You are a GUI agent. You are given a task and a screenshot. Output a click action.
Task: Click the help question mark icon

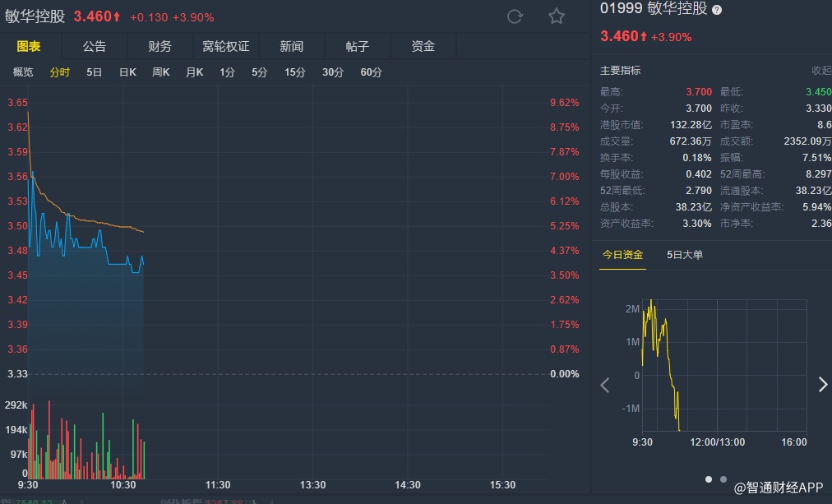(x=717, y=10)
